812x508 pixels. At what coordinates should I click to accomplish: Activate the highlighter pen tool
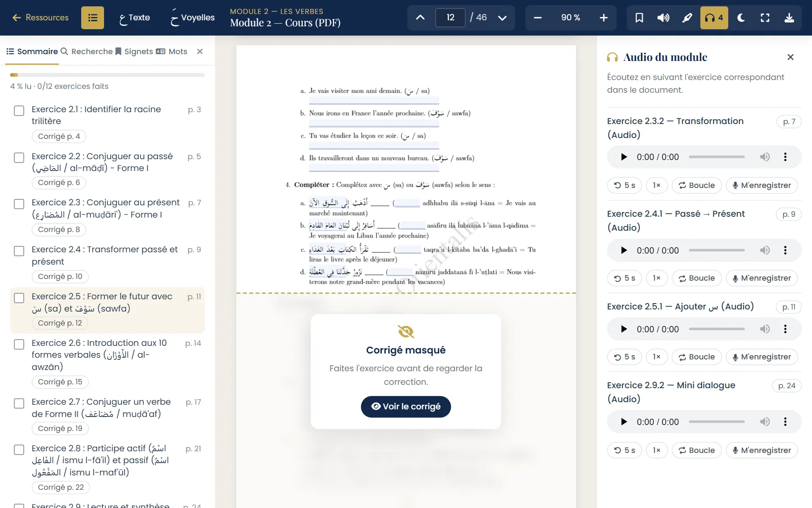click(x=687, y=18)
